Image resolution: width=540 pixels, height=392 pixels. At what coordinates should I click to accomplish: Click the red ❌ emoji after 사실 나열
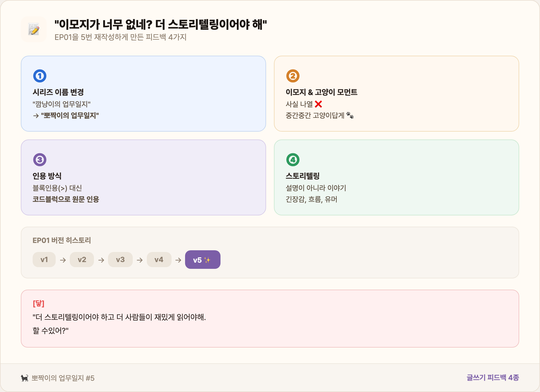tap(319, 103)
